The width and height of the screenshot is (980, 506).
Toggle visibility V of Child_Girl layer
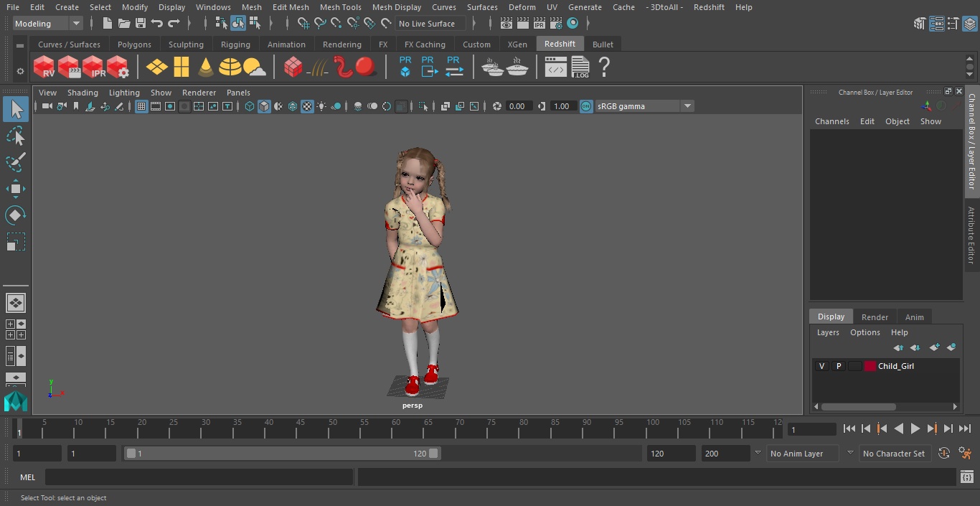click(x=821, y=366)
